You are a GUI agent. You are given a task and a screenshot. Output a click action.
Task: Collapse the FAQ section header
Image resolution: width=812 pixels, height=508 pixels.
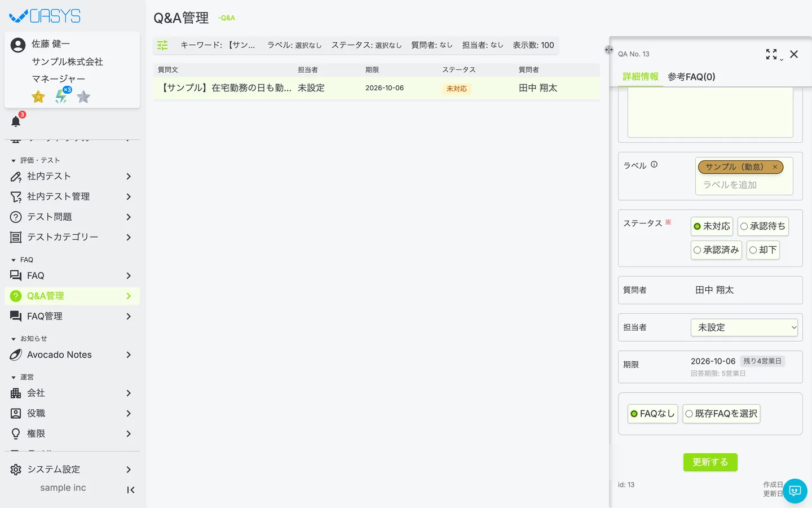tap(23, 260)
